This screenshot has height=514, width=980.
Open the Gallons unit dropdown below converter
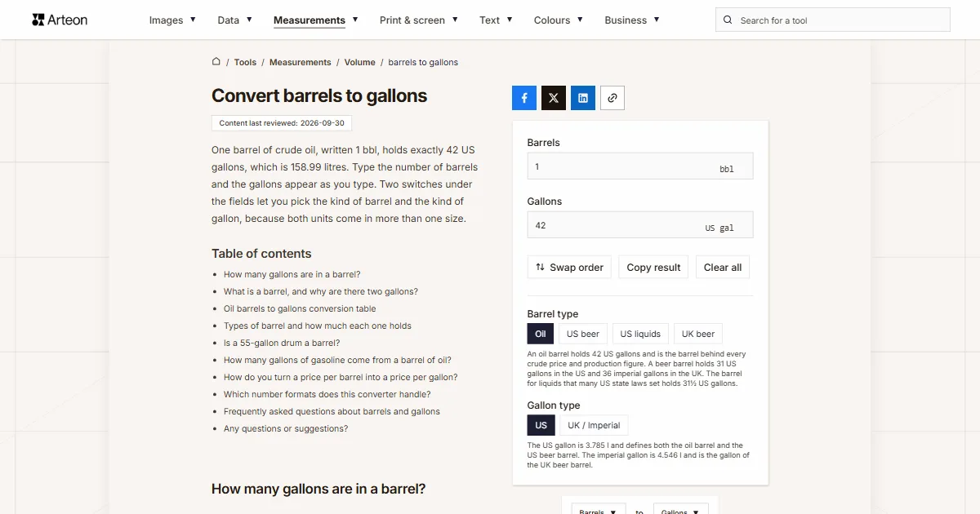click(x=680, y=509)
